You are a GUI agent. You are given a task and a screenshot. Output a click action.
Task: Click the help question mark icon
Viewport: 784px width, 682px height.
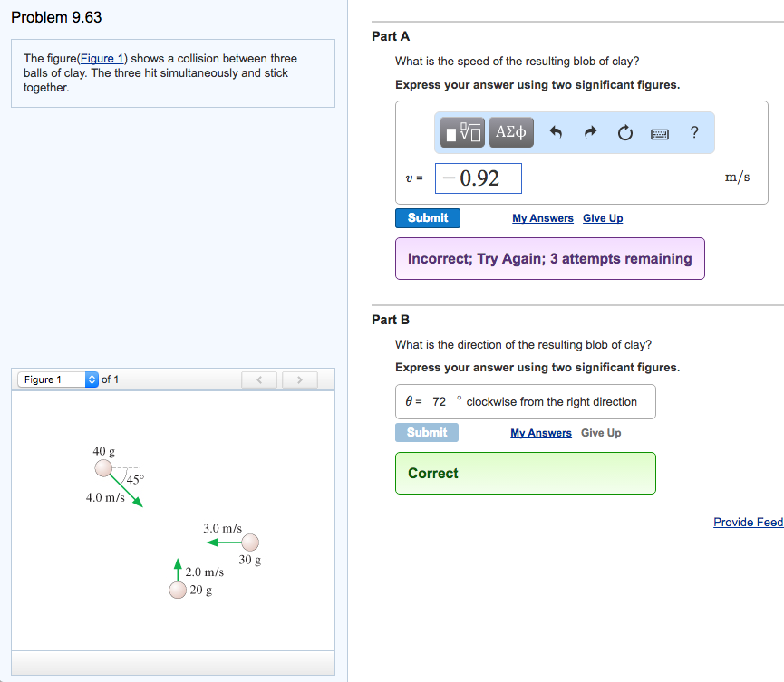point(694,132)
